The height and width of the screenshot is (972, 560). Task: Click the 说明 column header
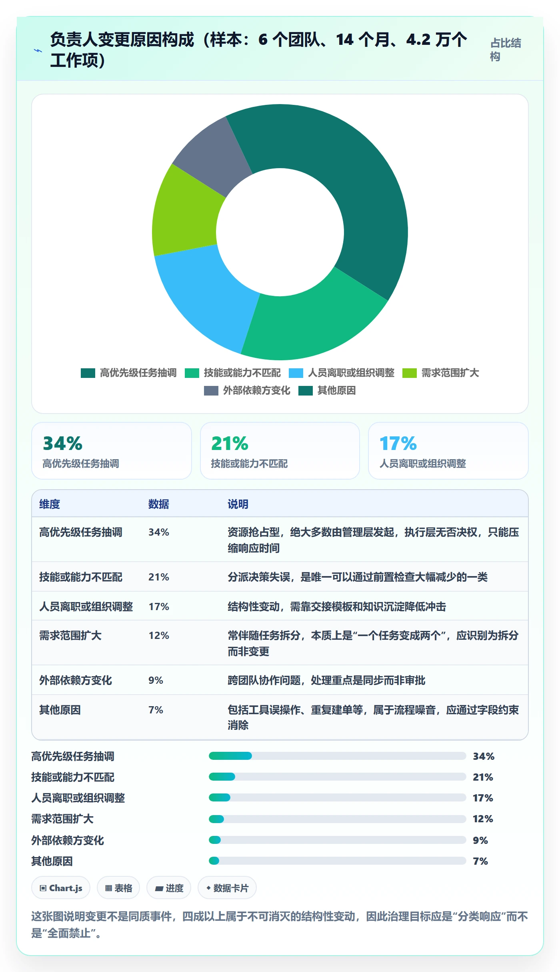[238, 504]
